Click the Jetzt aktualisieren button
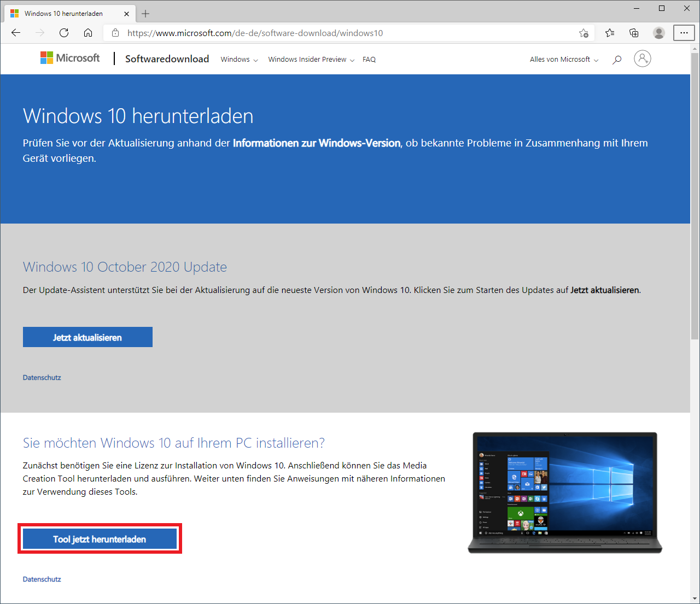Viewport: 700px width, 604px height. pyautogui.click(x=87, y=337)
